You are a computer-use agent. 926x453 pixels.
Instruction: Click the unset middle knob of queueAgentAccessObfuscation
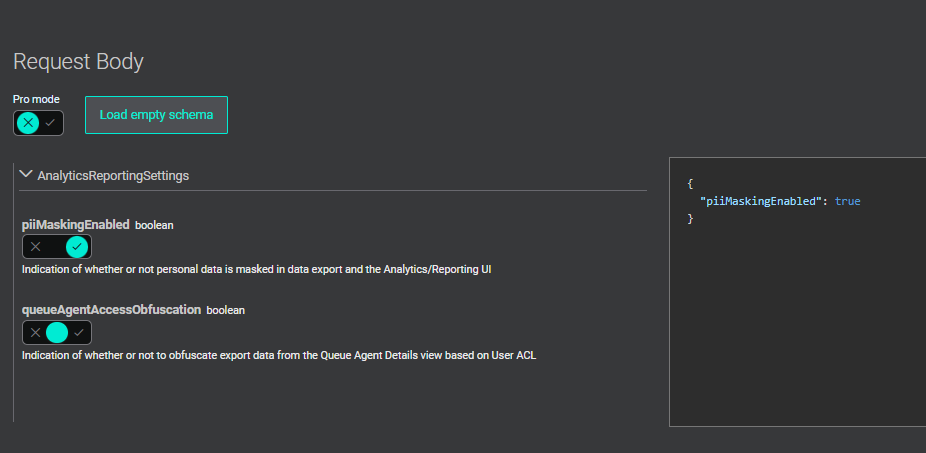pos(57,332)
